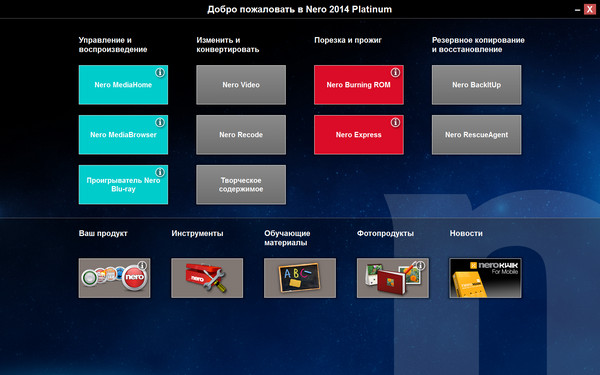Image resolution: width=600 pixels, height=375 pixels.
Task: Open the chalkboard tutorials icon
Action: (300, 278)
